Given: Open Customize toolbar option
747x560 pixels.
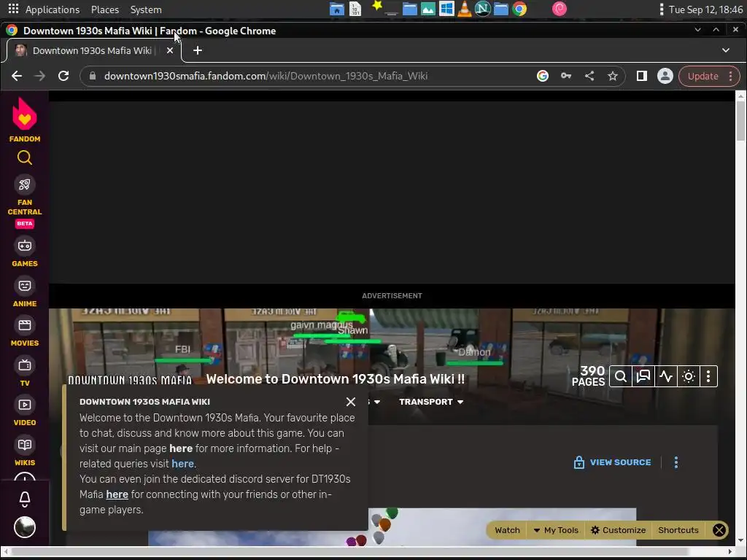Looking at the screenshot, I should [x=618, y=530].
